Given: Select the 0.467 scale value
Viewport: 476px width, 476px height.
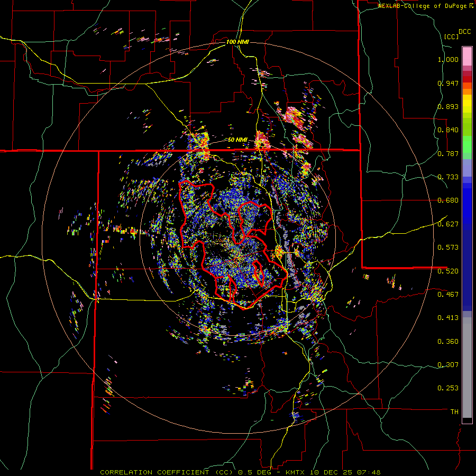Looking at the screenshot, I should [448, 295].
